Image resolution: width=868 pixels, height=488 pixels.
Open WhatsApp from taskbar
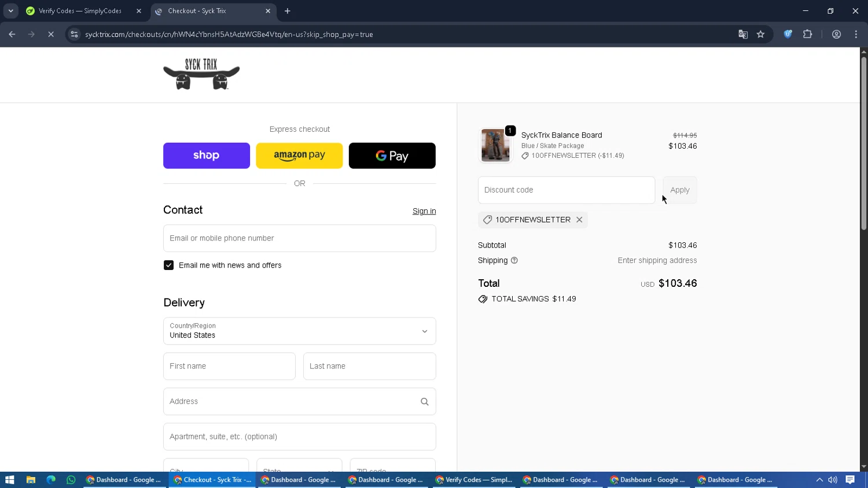pos(71,480)
